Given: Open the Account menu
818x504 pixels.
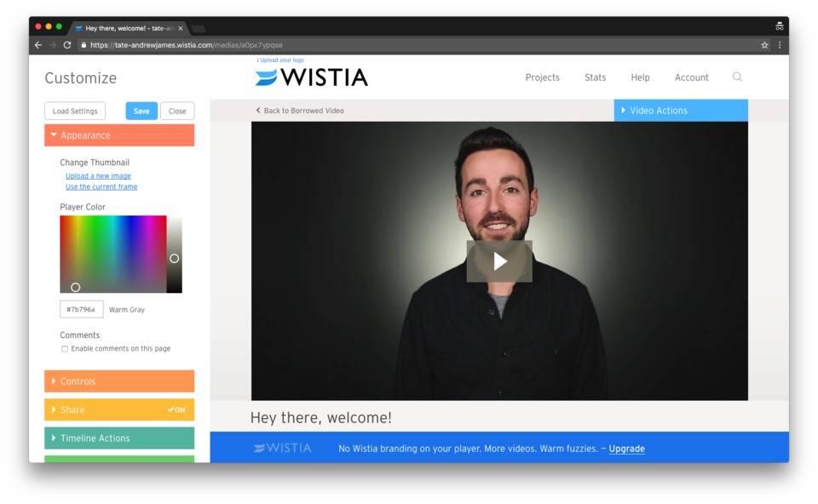Looking at the screenshot, I should click(x=692, y=77).
